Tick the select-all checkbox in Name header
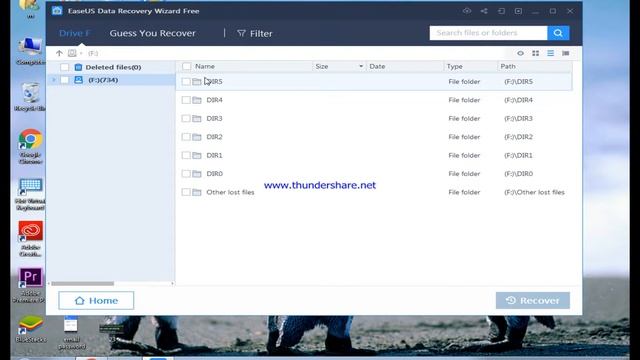Image resolution: width=640 pixels, height=360 pixels. point(187,66)
